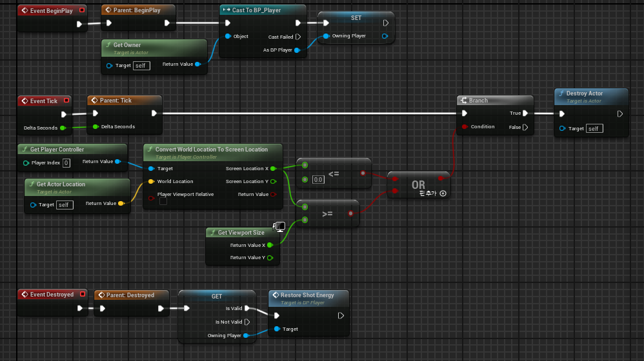The image size is (644, 361).
Task: Click Return Value pin on Get Owner
Action: 197,64
